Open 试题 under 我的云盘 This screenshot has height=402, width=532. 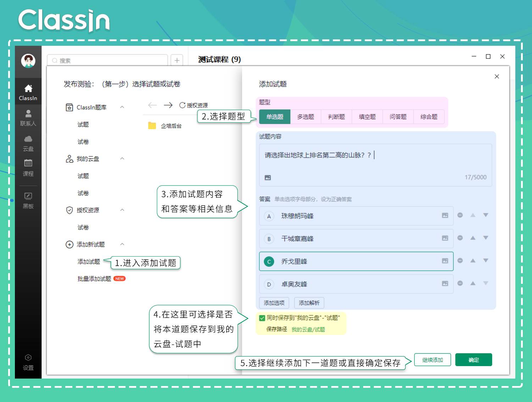(83, 176)
